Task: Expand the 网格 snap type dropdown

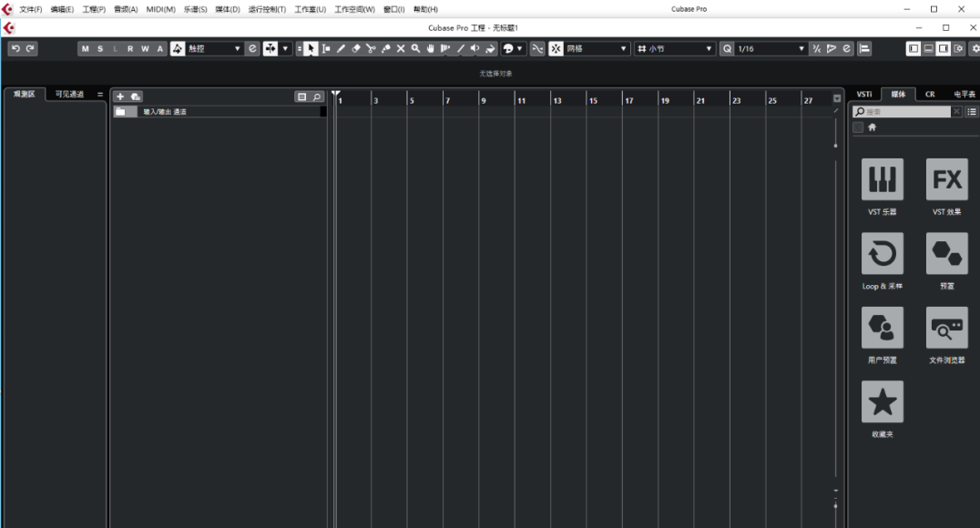Action: coord(597,48)
